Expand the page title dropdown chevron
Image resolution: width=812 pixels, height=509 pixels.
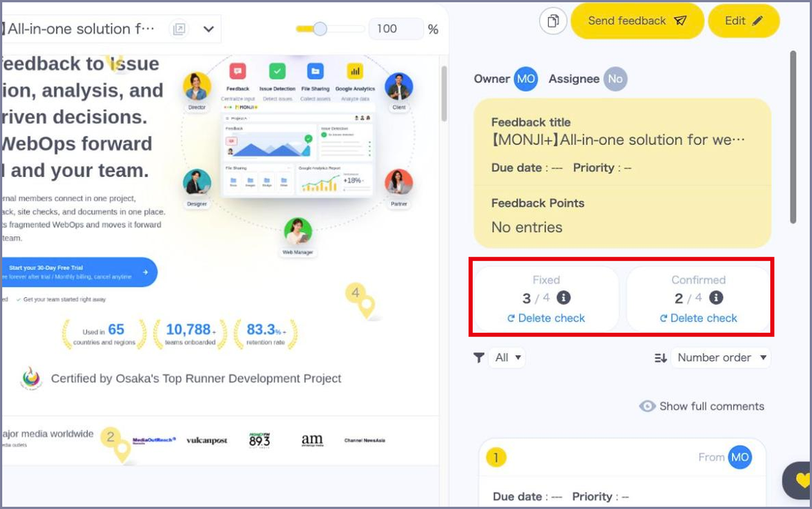[x=209, y=29]
